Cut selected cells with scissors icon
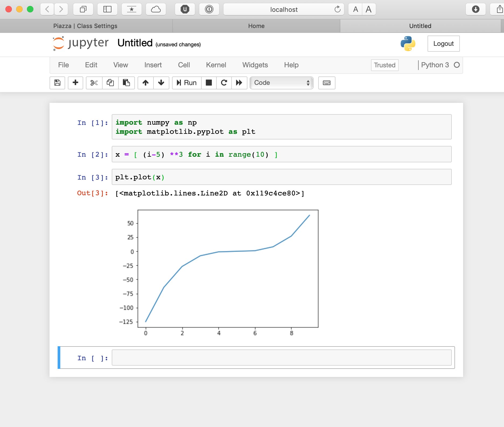This screenshot has height=427, width=504. point(94,83)
